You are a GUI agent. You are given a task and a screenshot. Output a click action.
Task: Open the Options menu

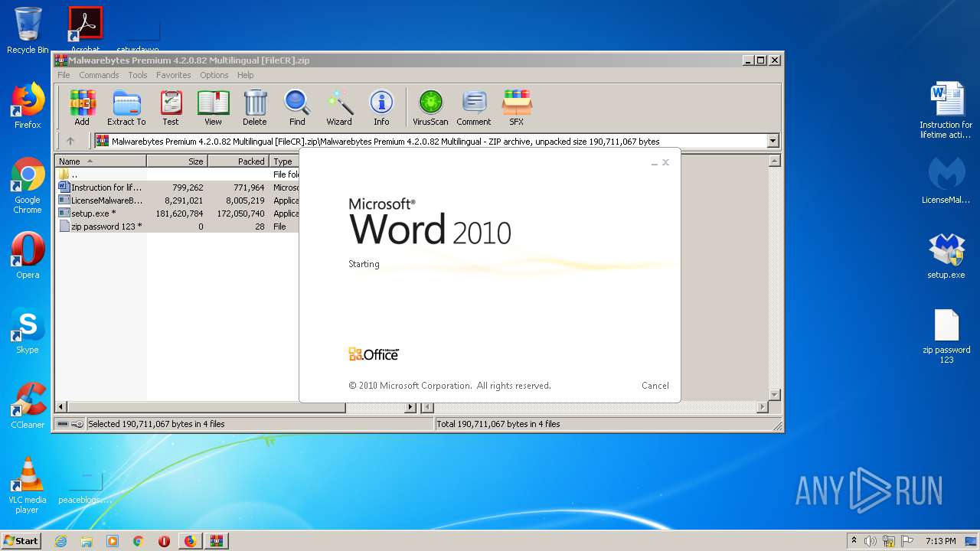[214, 75]
